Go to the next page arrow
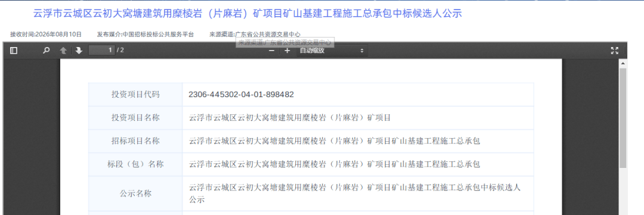Screen dimensions: 644x215 pos(79,51)
